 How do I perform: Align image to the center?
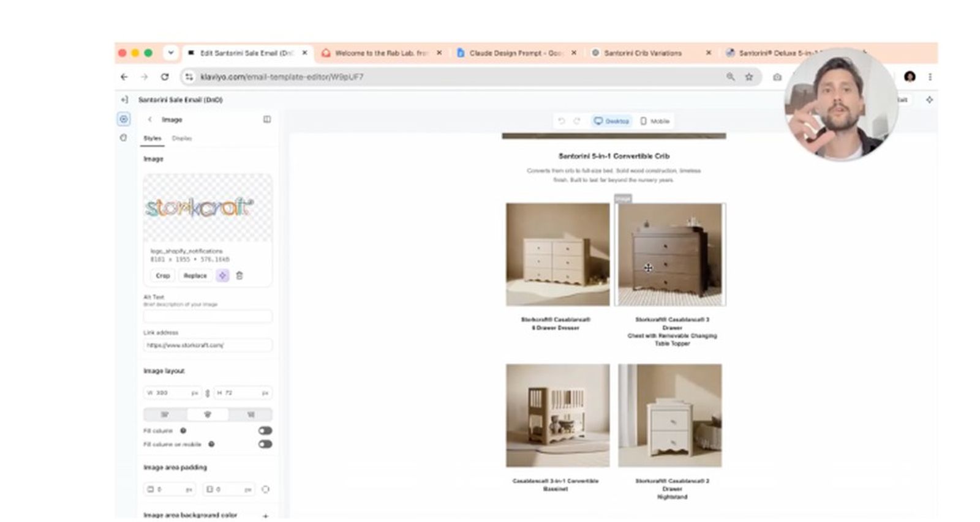pyautogui.click(x=208, y=415)
